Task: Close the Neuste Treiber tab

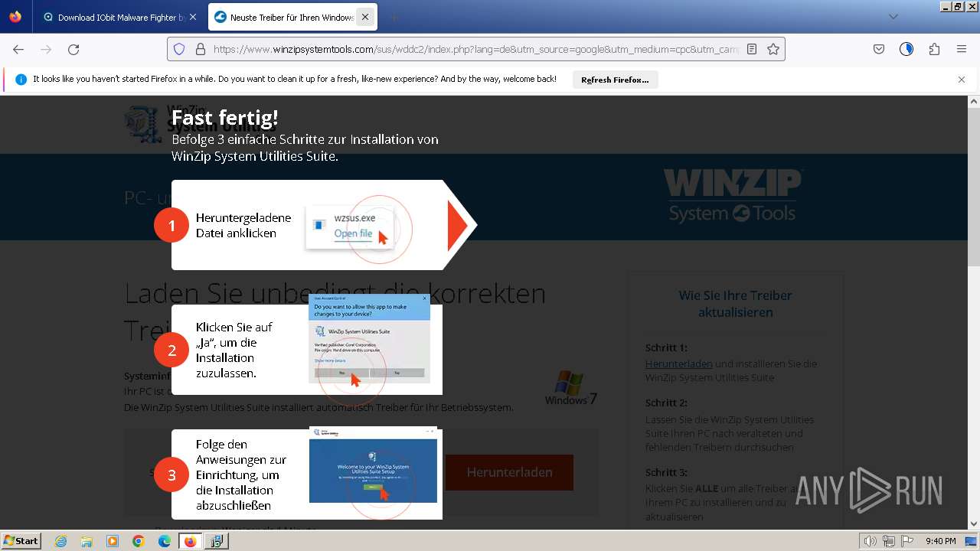Action: [x=365, y=17]
